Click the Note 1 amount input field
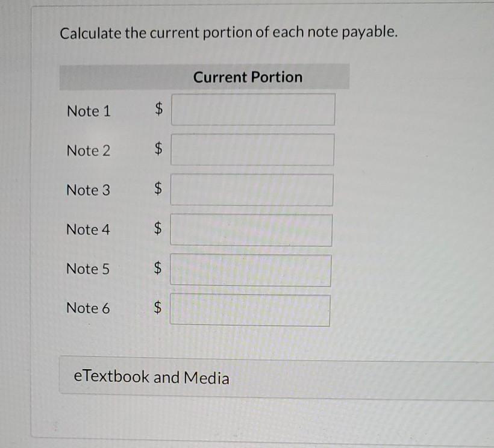Screen dimensions: 494x448 252,109
